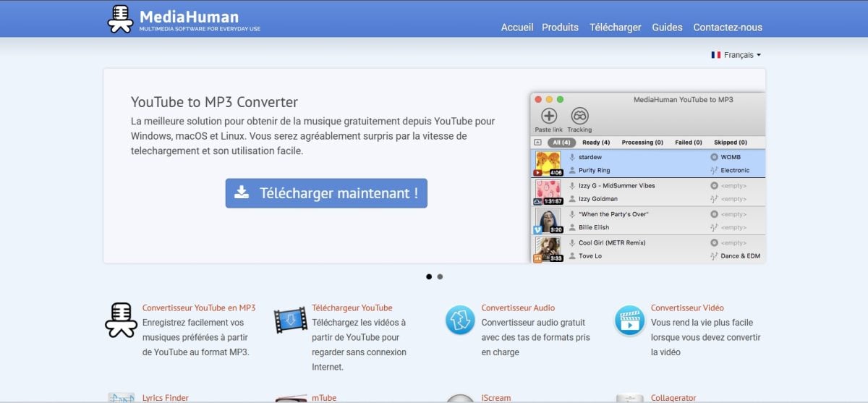
Task: Click the album disc icon in Billie Eilish row
Action: (x=714, y=214)
